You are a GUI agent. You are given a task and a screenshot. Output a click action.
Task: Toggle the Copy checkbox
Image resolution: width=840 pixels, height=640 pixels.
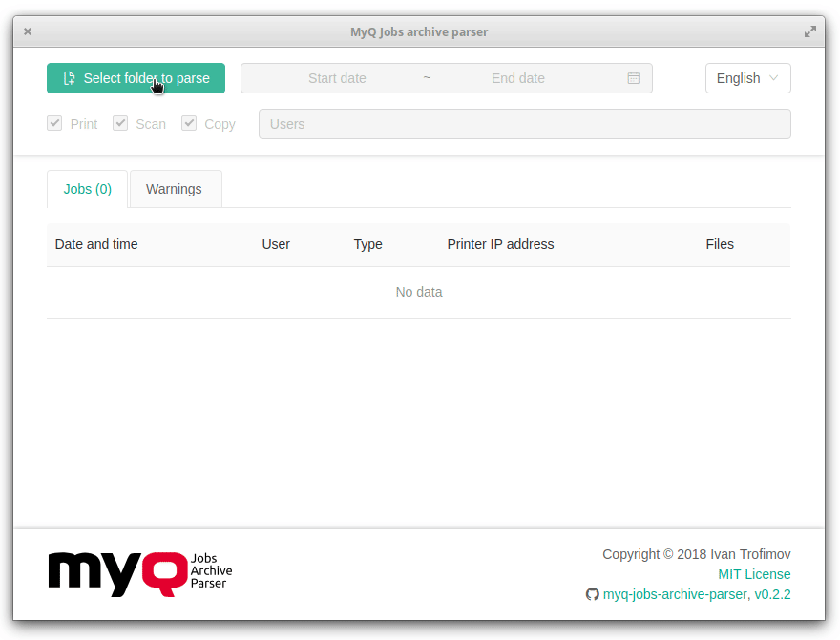189,124
